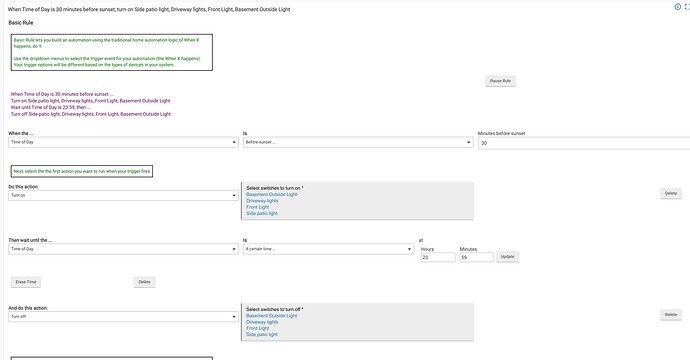Click the Minutes input field showing 59
This screenshot has height=360, width=690.
[477, 257]
